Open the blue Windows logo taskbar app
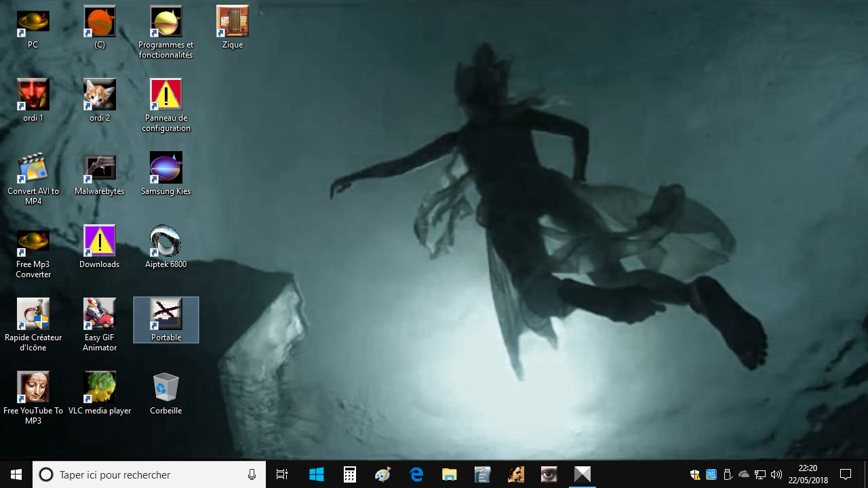 (x=316, y=474)
